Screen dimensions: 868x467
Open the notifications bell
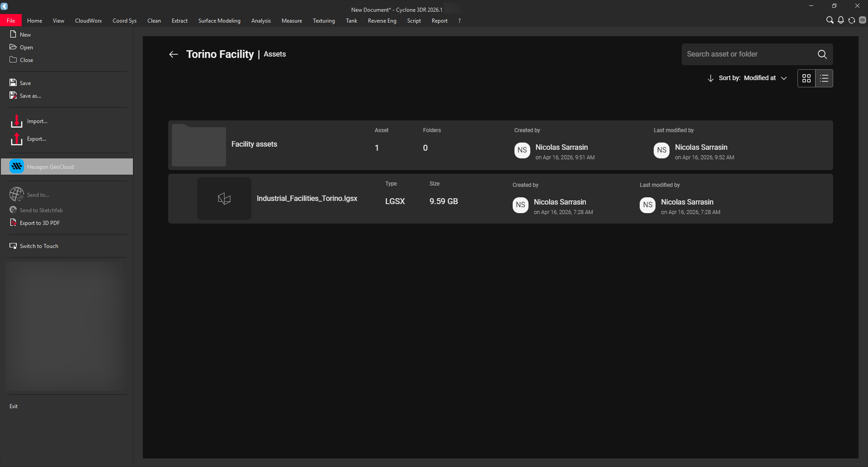841,20
